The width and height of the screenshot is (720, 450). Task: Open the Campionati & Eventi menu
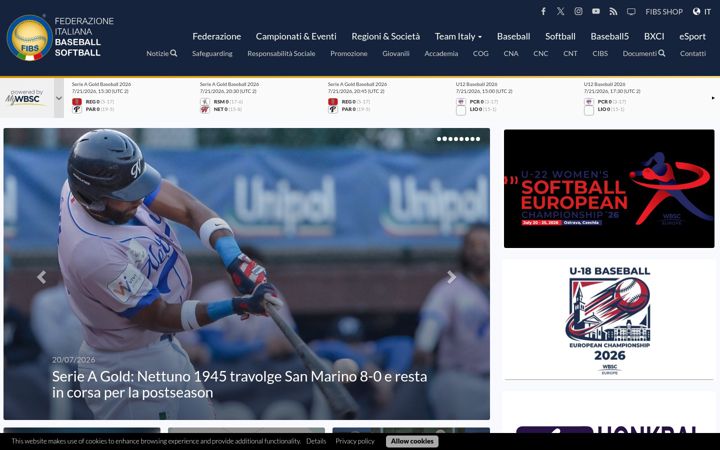point(296,36)
